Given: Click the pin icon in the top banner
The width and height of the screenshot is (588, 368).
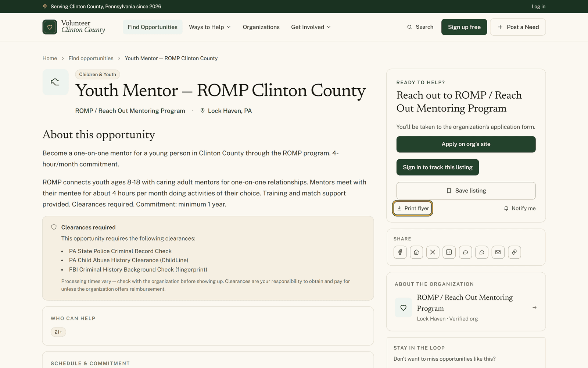Looking at the screenshot, I should [x=45, y=7].
